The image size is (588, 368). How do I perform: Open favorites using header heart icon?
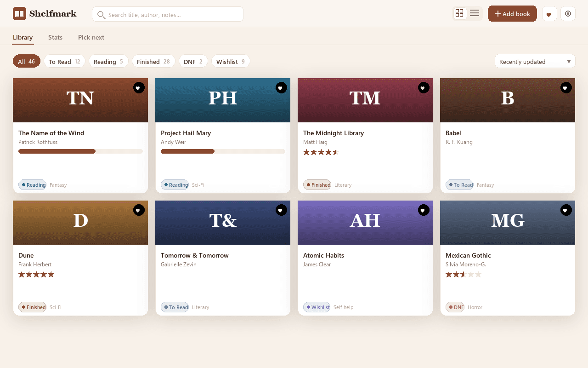(x=549, y=14)
